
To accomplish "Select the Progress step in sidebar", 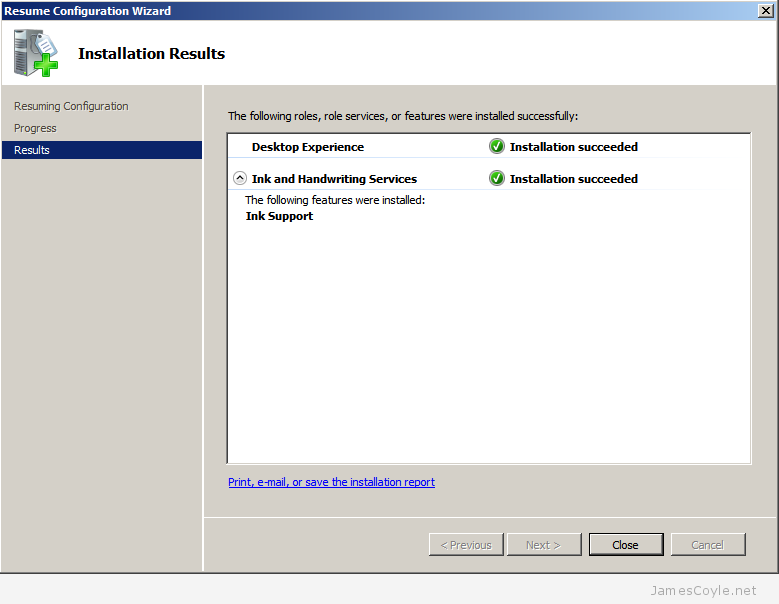I will pos(35,128).
